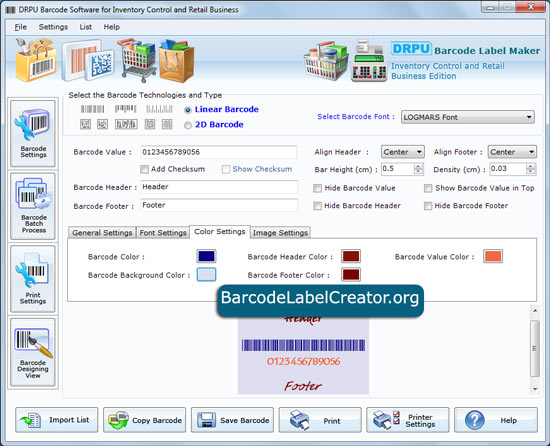The image size is (550, 446).
Task: Click the first 2D barcode sample icon
Action: (85, 124)
